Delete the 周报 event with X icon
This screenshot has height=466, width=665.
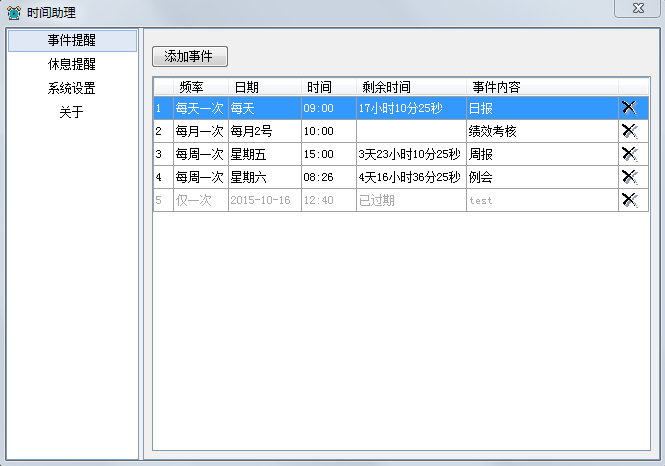(x=629, y=154)
